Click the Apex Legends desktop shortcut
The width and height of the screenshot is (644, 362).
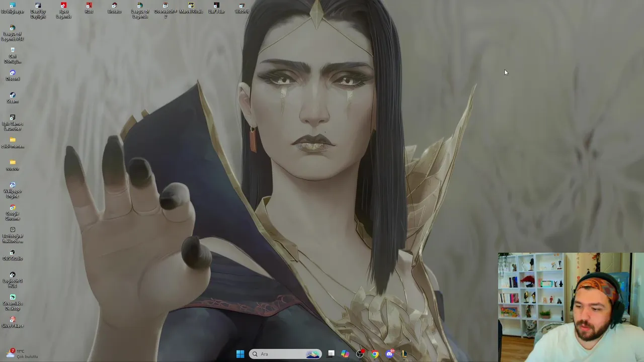(x=63, y=11)
